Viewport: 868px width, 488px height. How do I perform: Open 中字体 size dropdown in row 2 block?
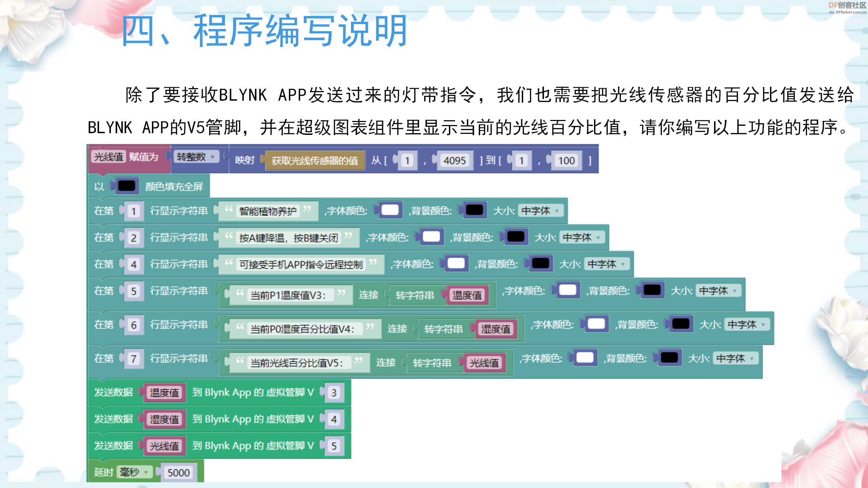[x=582, y=238]
